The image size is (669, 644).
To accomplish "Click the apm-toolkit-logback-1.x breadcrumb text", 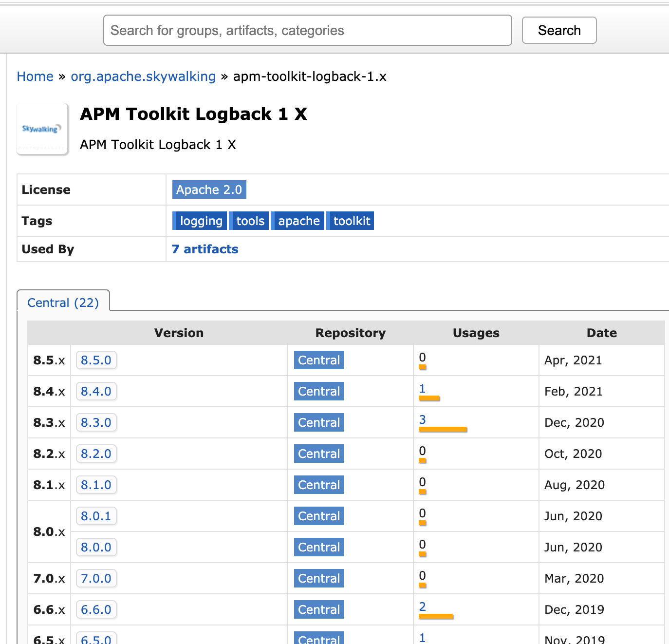I will pos(310,76).
